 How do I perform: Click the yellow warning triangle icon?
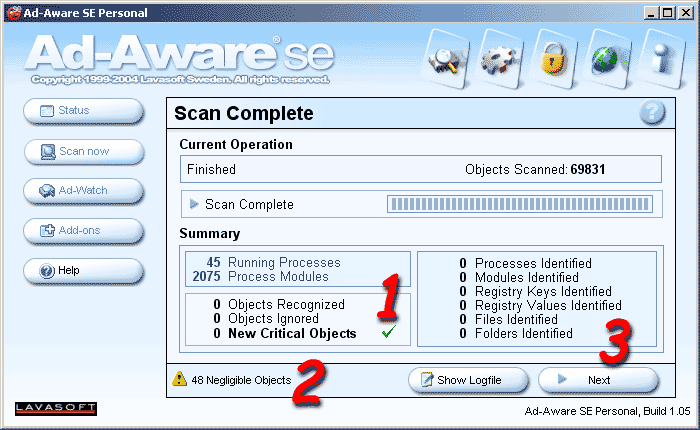179,380
